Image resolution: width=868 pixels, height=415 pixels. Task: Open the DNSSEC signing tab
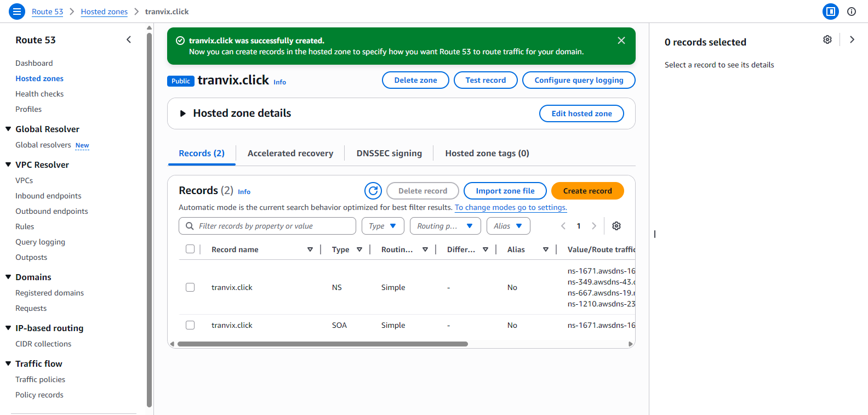[x=389, y=154]
